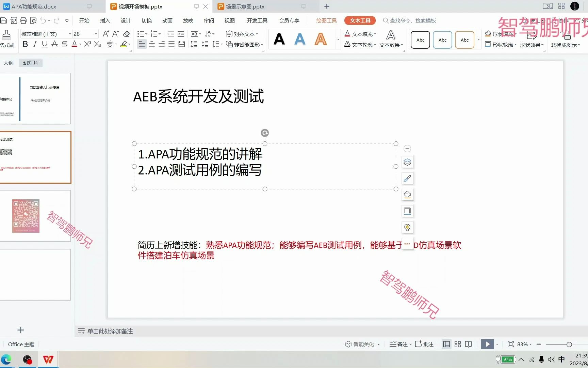
Task: Switch to 绘图工具 tab
Action: (326, 20)
